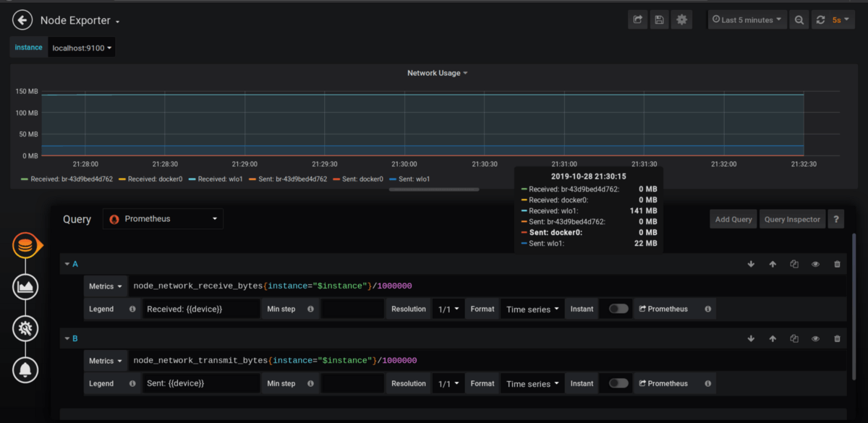Open dashboard settings gear icon

[x=681, y=20]
